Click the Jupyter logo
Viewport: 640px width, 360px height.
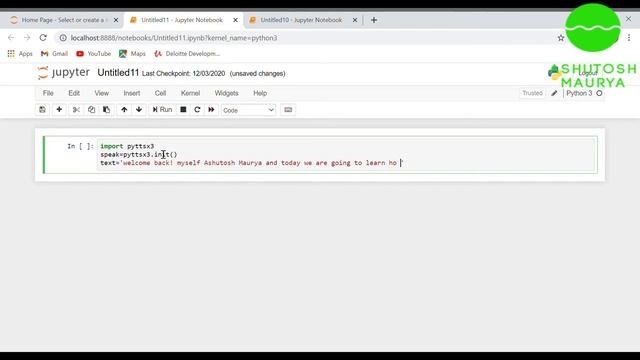point(63,73)
